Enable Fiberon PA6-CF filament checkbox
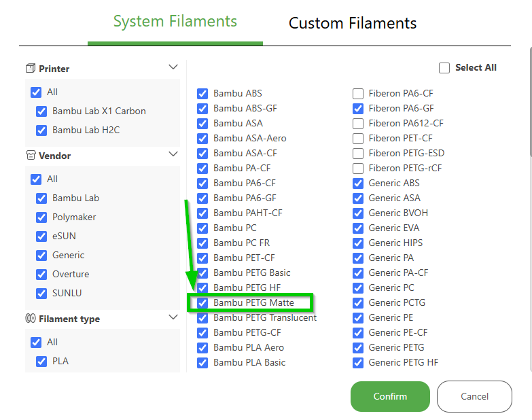 [x=358, y=94]
